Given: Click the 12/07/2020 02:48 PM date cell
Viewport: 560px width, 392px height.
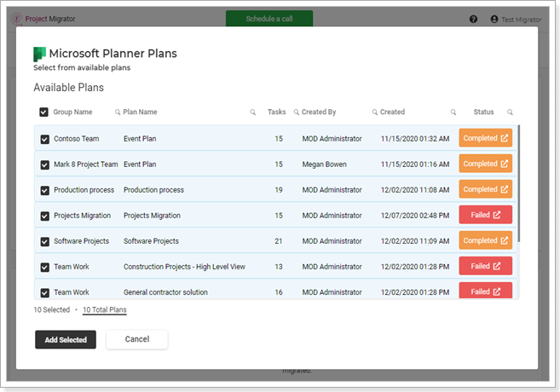Looking at the screenshot, I should pos(415,216).
